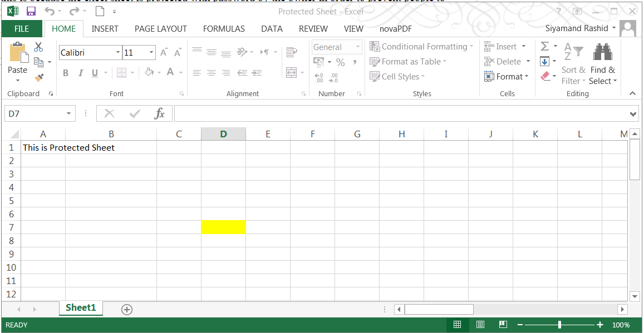
Task: Toggle Top Align for cell text
Action: 197,51
